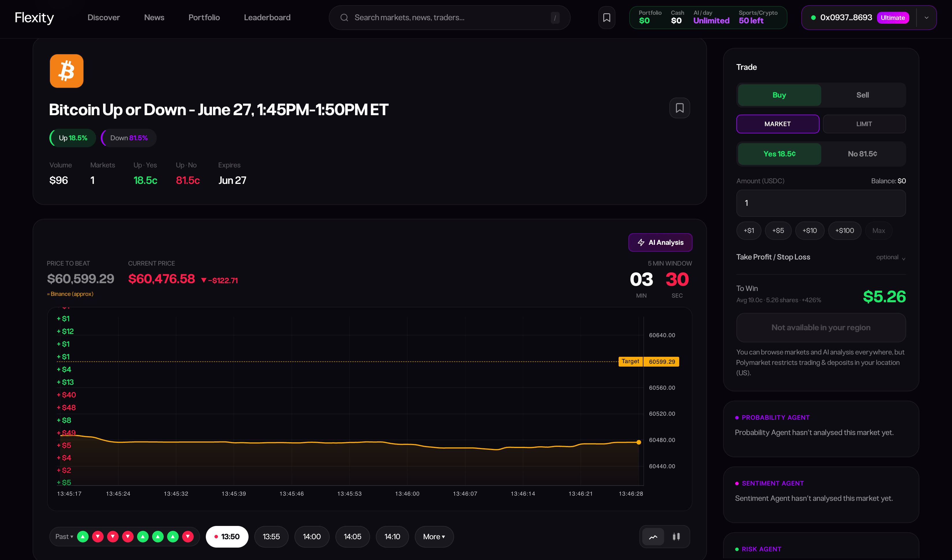Click the Expires Jun 27 value
The image size is (952, 560).
[x=232, y=181]
